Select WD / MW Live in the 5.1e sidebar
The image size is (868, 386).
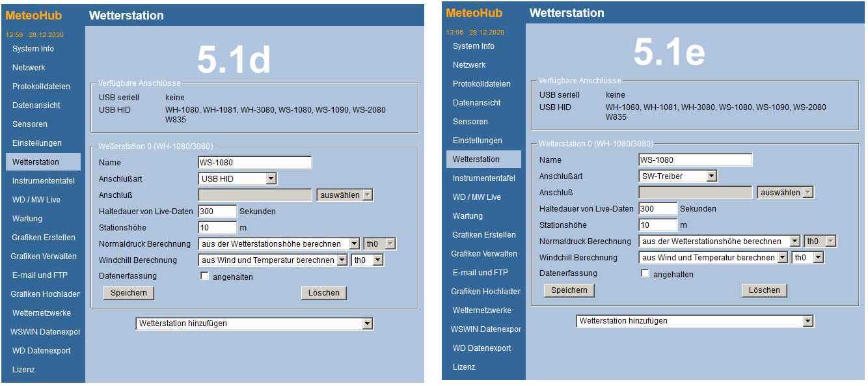pyautogui.click(x=477, y=197)
